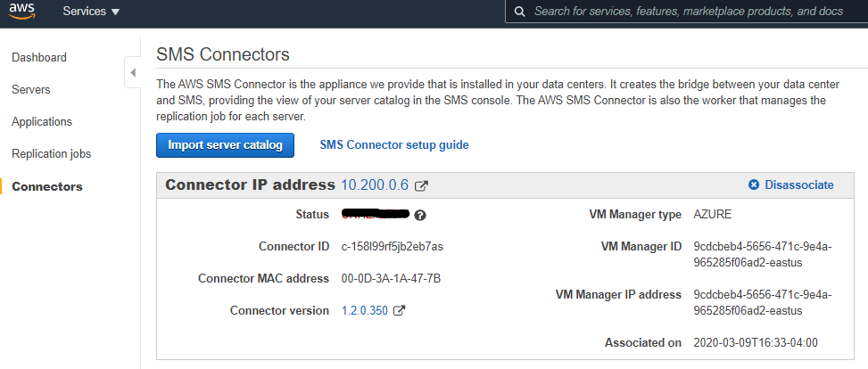Open the connector version 1.2.0.350 link

(x=366, y=311)
